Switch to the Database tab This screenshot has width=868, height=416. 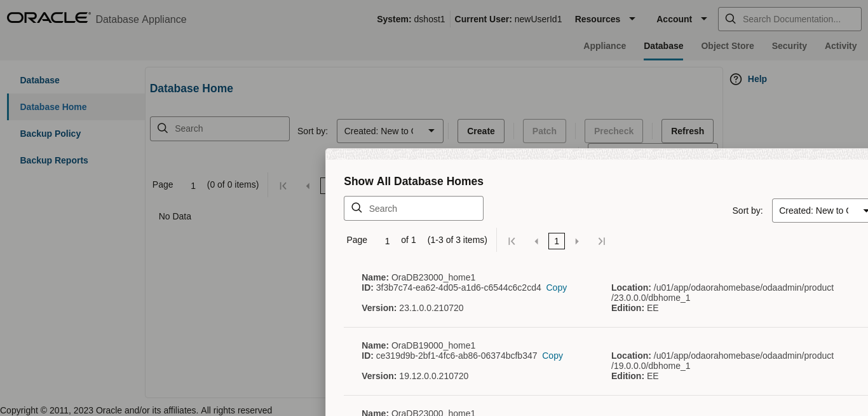[663, 46]
